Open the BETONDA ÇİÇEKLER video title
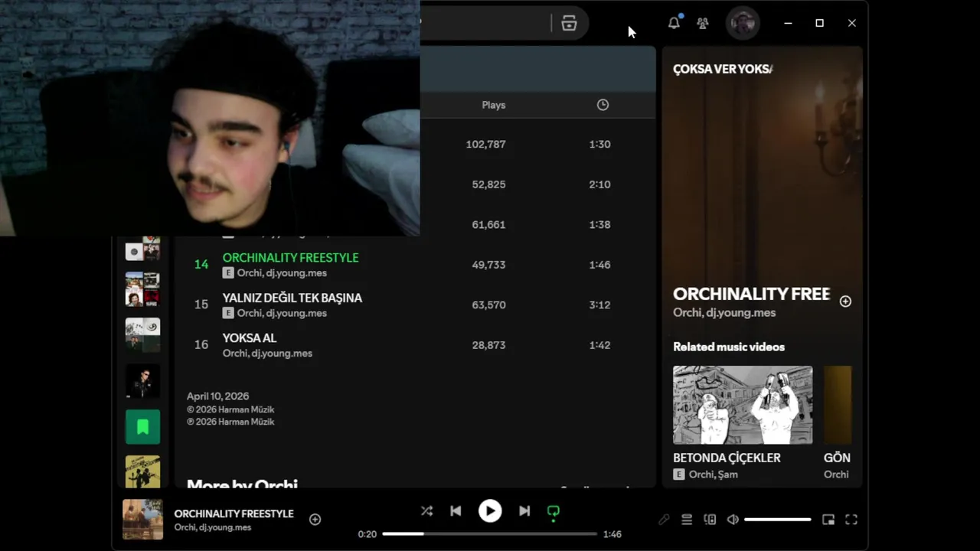 tap(727, 458)
